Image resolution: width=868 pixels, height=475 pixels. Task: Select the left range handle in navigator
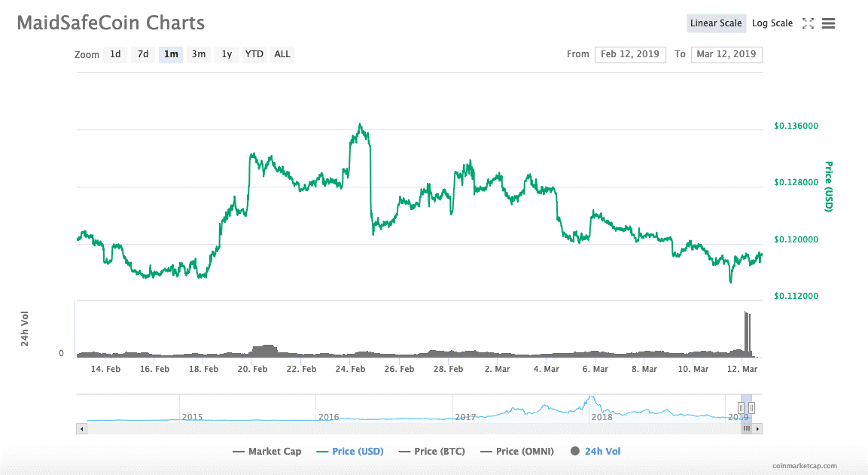tap(741, 408)
